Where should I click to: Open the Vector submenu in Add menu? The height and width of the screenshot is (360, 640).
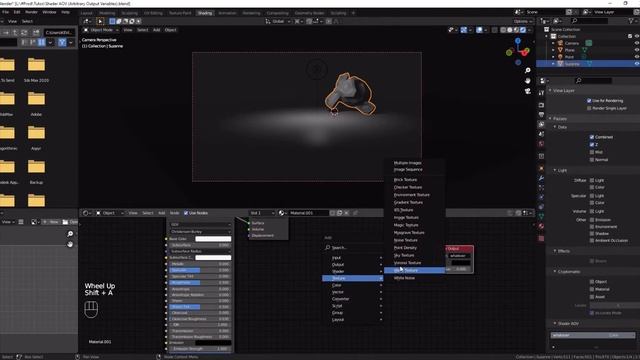tap(353, 292)
